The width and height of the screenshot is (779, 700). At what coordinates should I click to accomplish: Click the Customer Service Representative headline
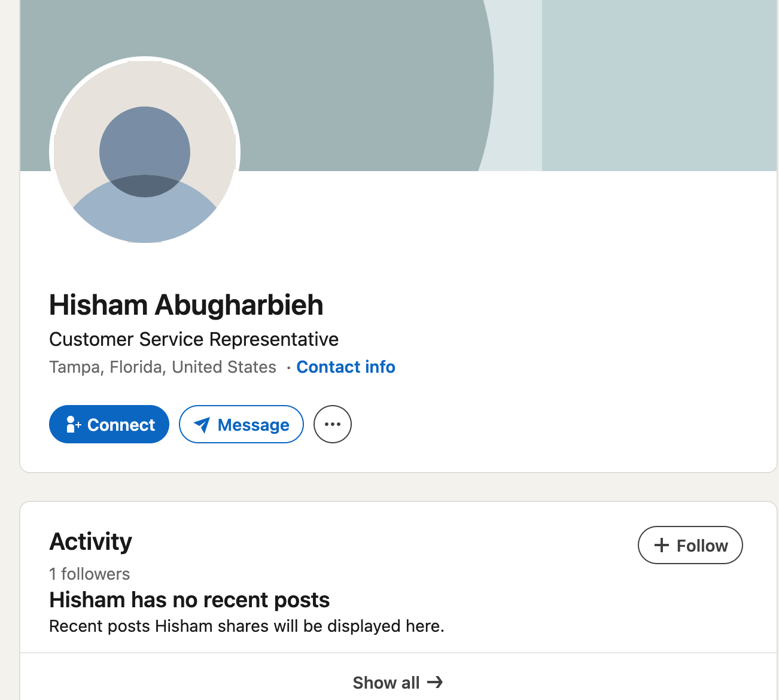tap(194, 339)
